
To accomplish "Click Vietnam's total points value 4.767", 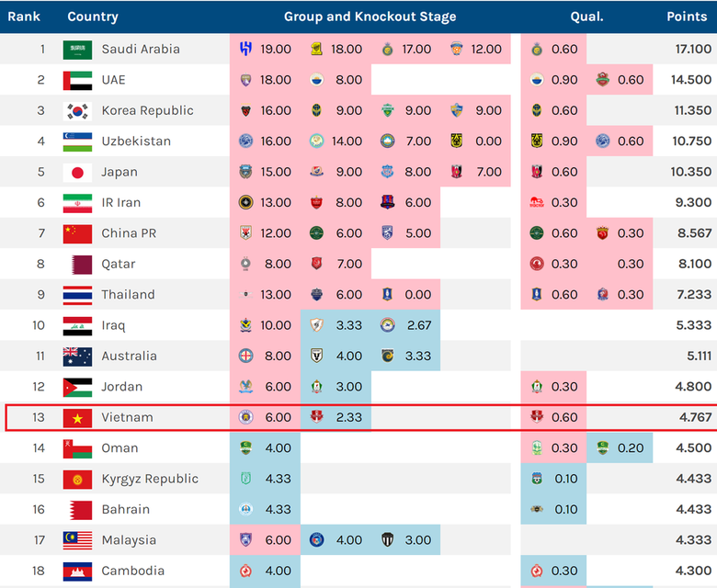I will 693,418.
